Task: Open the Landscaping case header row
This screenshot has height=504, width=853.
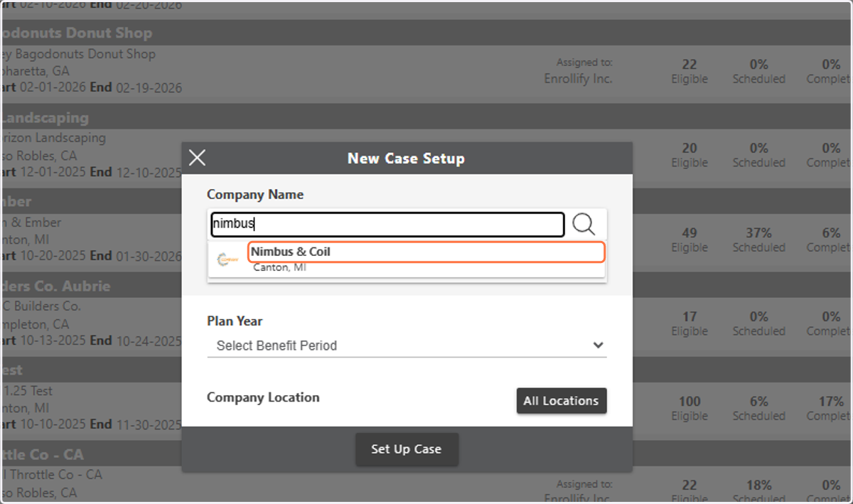Action: (x=426, y=117)
